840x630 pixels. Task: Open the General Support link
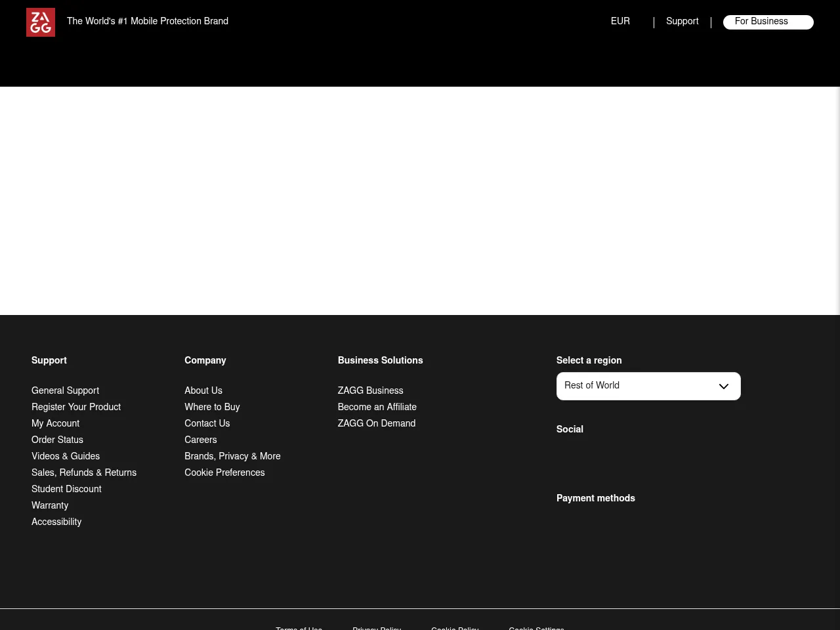pyautogui.click(x=65, y=390)
